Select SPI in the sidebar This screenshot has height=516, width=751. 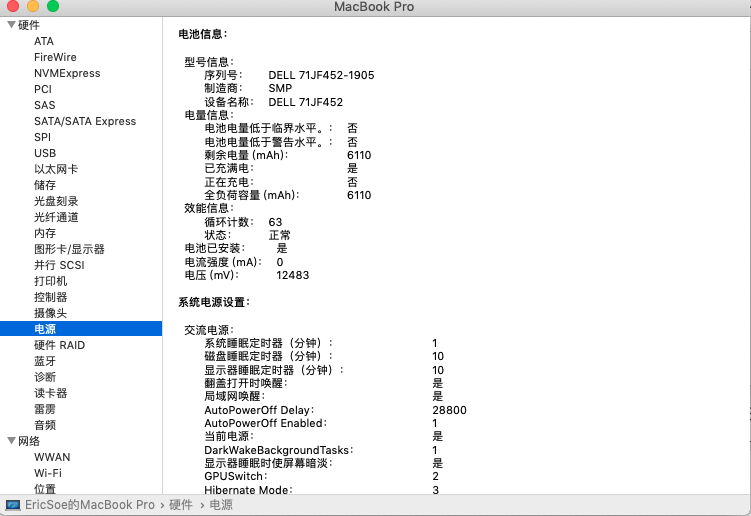pos(42,137)
